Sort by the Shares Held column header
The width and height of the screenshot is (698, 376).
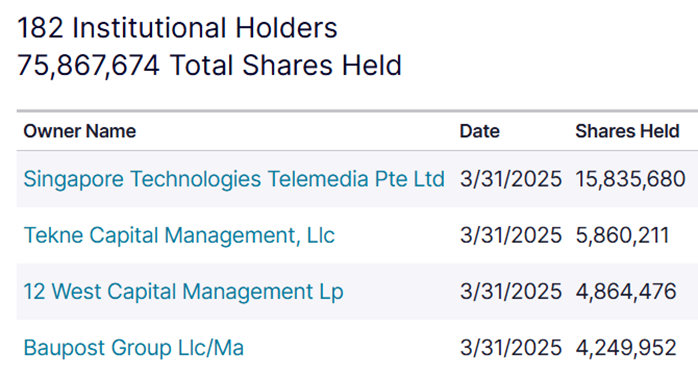[x=627, y=131]
